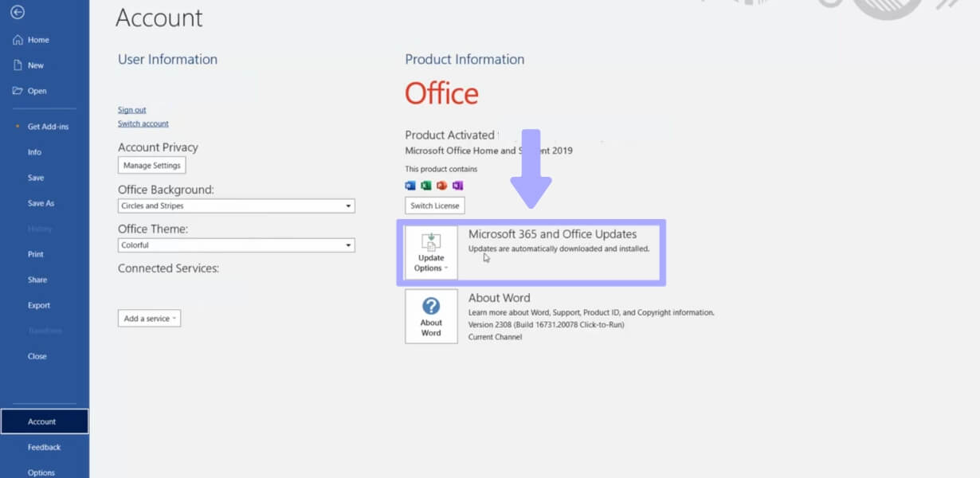Click the Switch account link
Screen dimensions: 980x478
coord(143,123)
